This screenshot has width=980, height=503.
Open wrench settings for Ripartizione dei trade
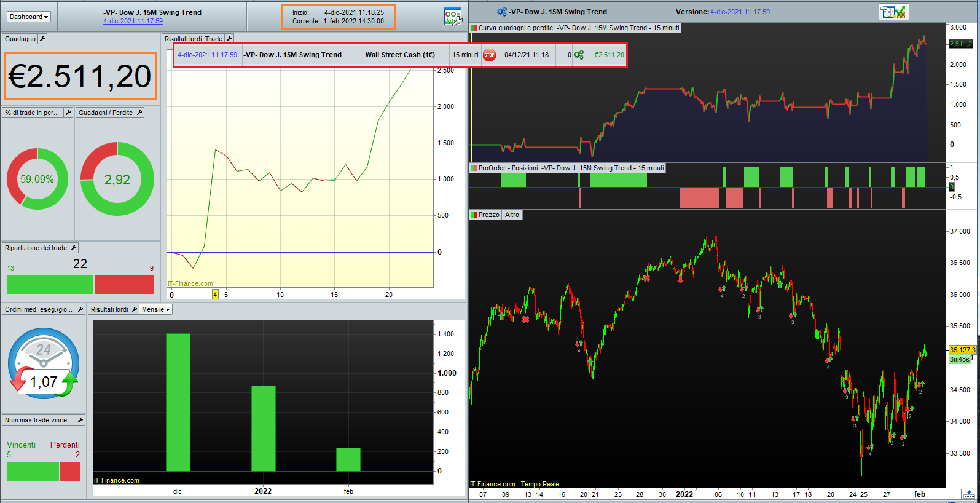74,248
